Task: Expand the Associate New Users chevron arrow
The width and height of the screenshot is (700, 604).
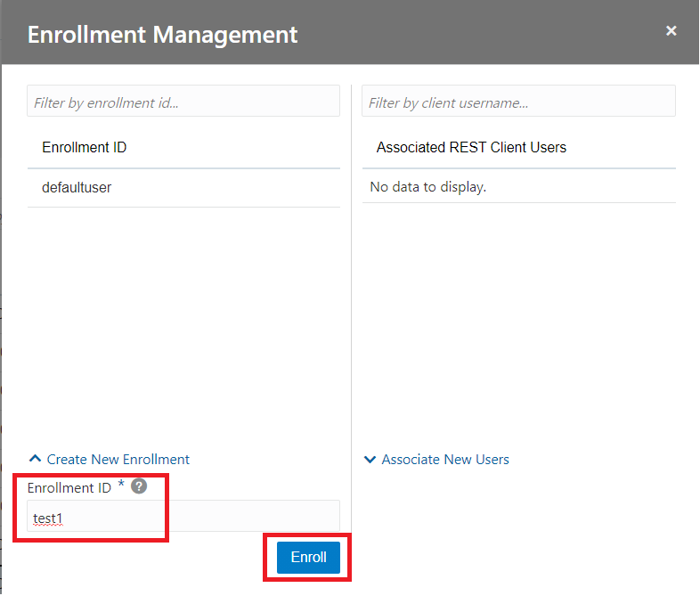Action: (x=370, y=460)
